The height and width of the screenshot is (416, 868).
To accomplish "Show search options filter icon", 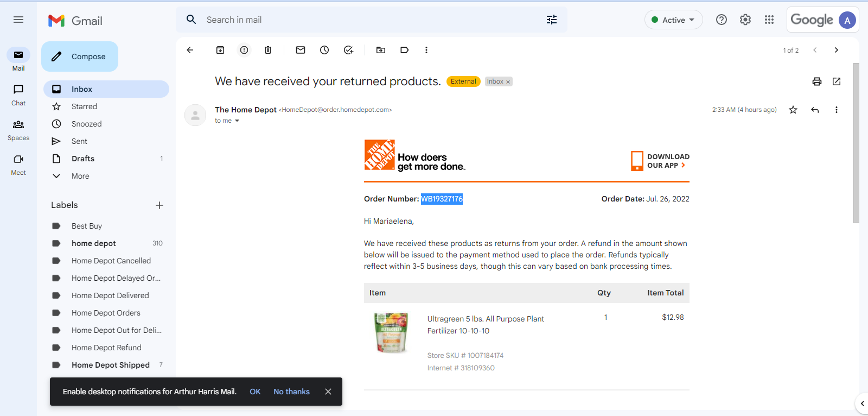I will [x=552, y=20].
